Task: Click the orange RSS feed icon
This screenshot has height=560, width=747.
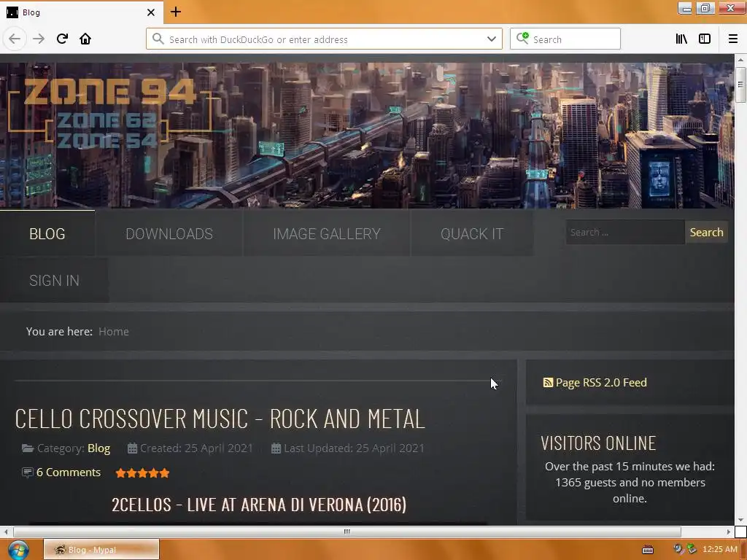Action: pyautogui.click(x=548, y=382)
